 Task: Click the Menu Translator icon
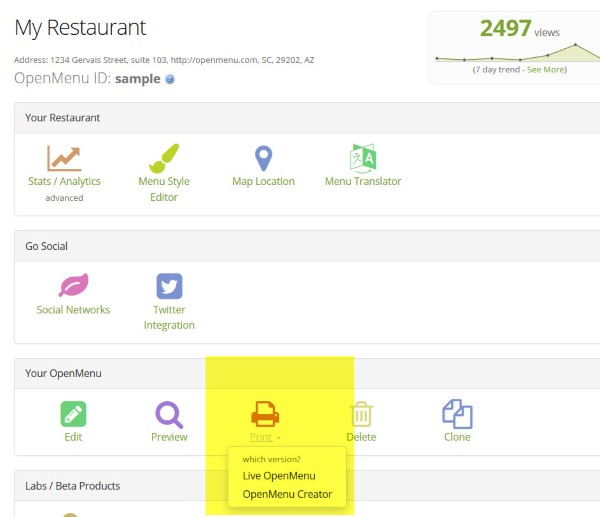point(363,158)
